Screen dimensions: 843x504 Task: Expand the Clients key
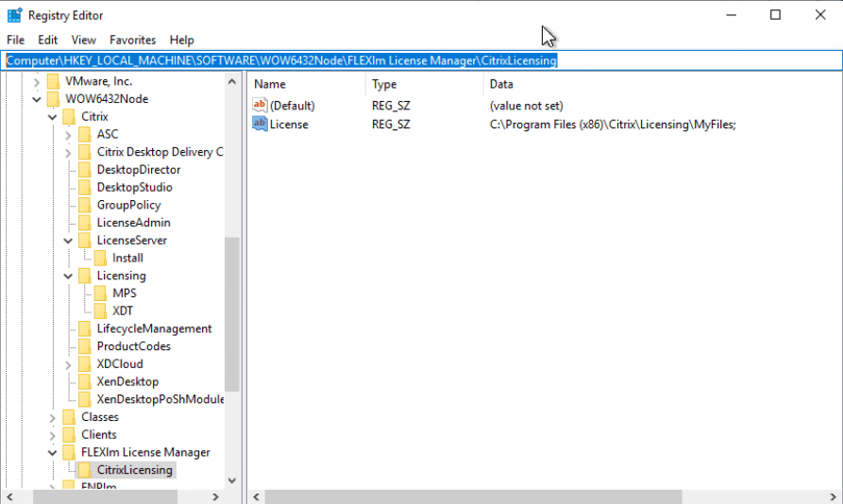(x=52, y=435)
